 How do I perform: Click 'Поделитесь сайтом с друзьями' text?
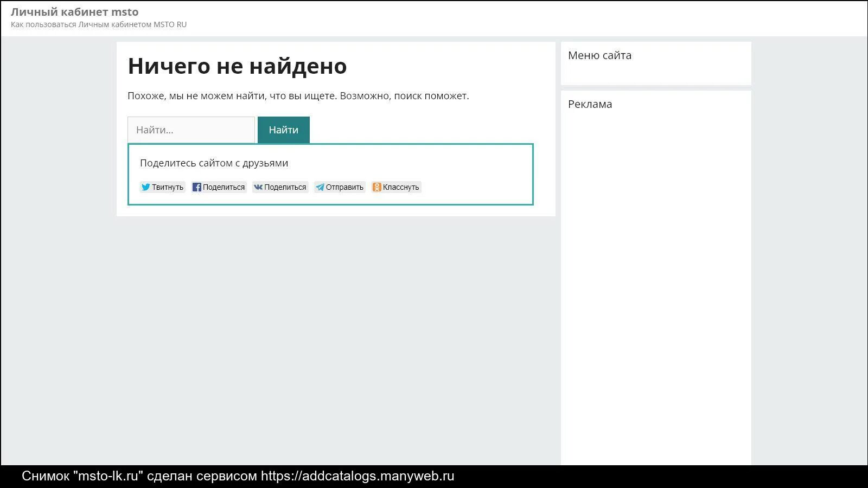pyautogui.click(x=214, y=163)
